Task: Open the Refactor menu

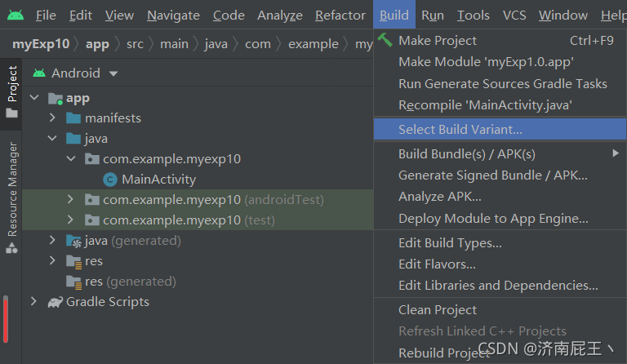Action: tap(340, 16)
